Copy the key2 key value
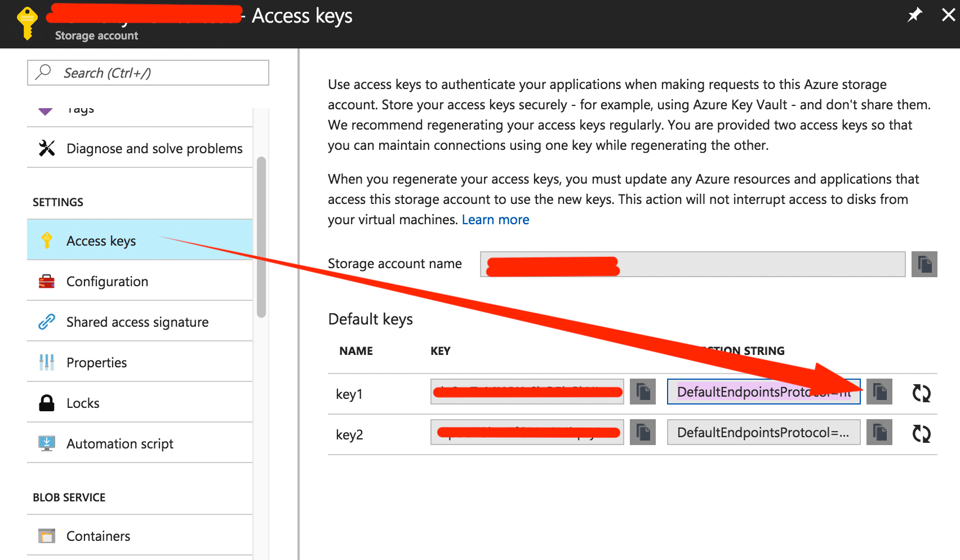The image size is (960, 560). 643,432
